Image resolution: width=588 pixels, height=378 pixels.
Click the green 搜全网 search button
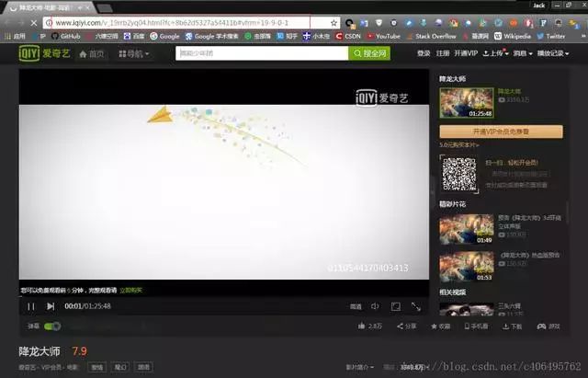click(369, 53)
